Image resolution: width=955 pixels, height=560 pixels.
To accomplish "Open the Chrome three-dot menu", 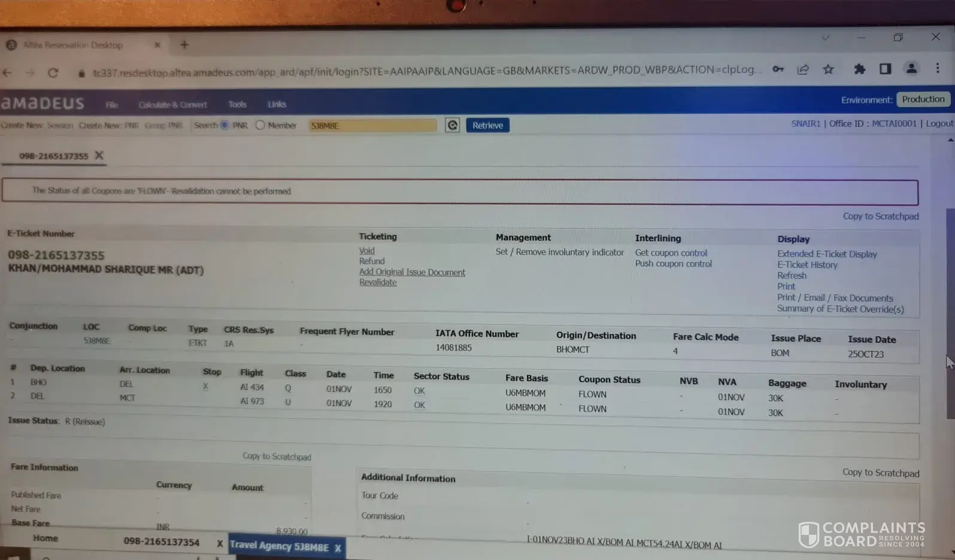I will pos(937,68).
